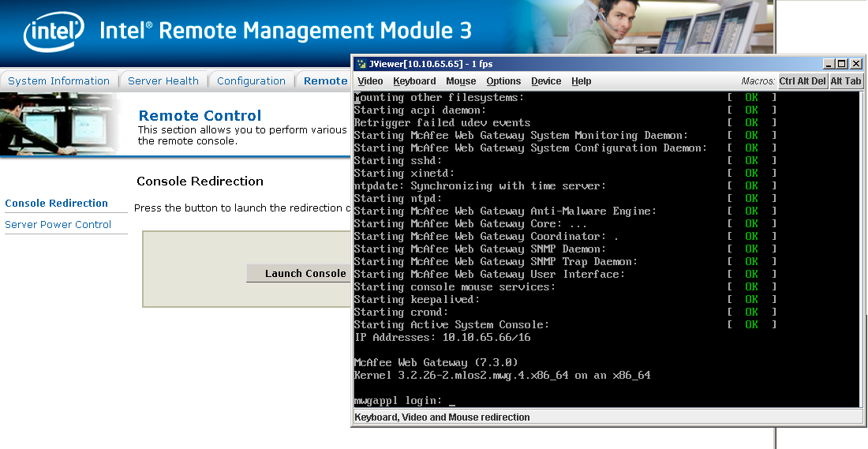Send the Ctrl Alt Del macro

click(803, 80)
